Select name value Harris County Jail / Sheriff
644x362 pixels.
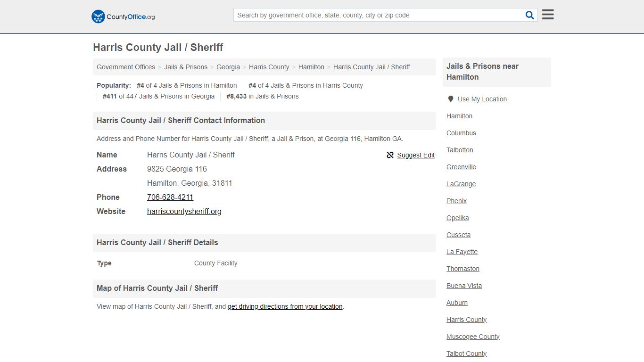pos(190,155)
